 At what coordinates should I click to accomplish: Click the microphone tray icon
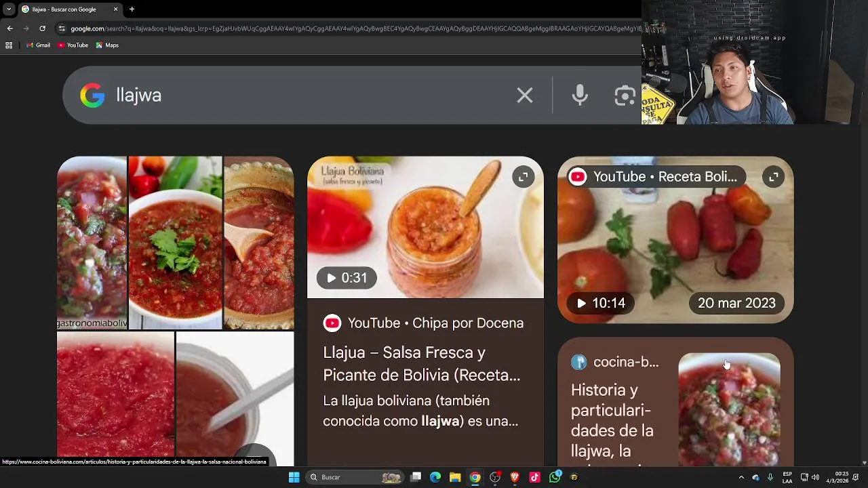click(770, 477)
